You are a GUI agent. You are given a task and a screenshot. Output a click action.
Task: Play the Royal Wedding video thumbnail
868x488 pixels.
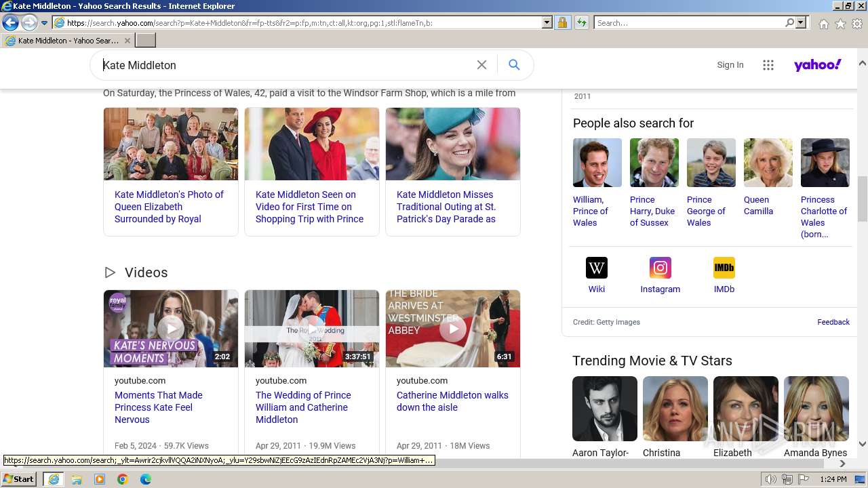[x=312, y=329]
